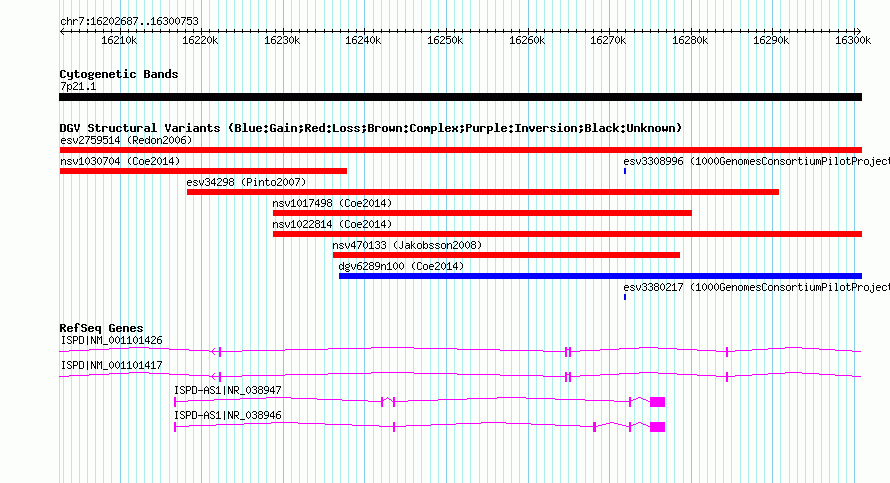The width and height of the screenshot is (890, 483).
Task: Click the esv3308996 variant label
Action: pyautogui.click(x=757, y=161)
